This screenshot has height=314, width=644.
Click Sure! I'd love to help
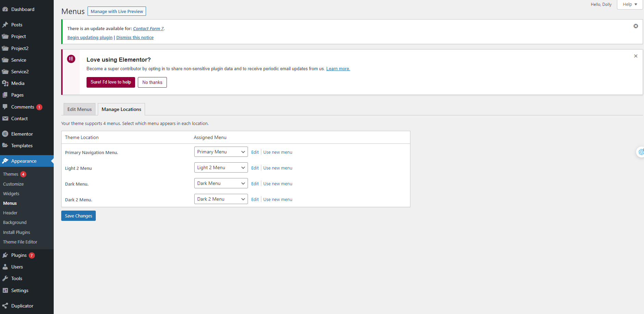tap(111, 82)
